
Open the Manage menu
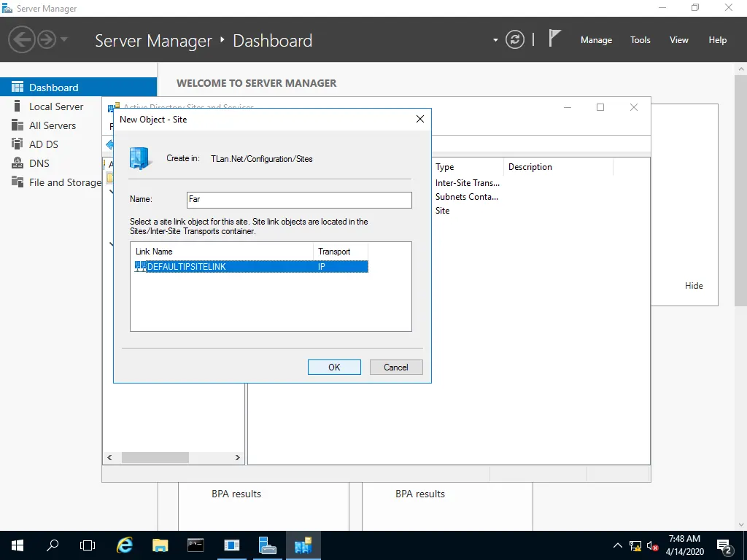tap(596, 40)
